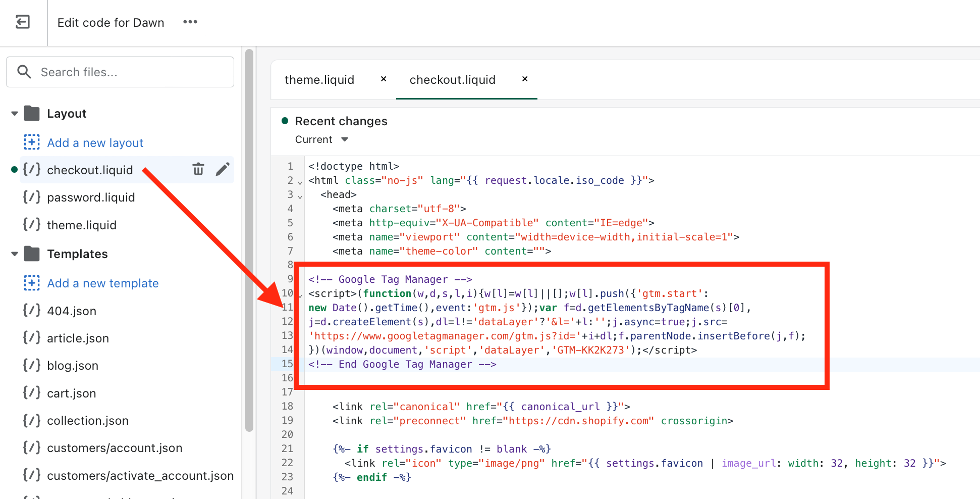Click the Add a new template icon
Viewport: 980px width, 499px height.
32,283
